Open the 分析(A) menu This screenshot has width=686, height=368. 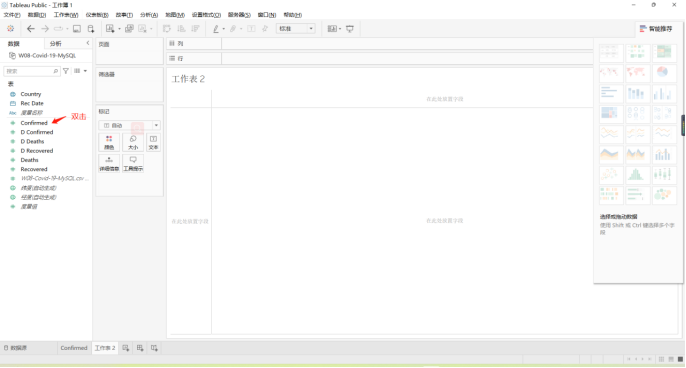149,15
